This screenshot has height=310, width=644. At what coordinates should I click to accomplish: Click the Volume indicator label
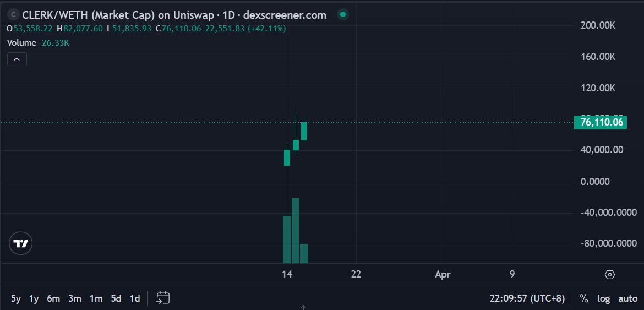22,43
